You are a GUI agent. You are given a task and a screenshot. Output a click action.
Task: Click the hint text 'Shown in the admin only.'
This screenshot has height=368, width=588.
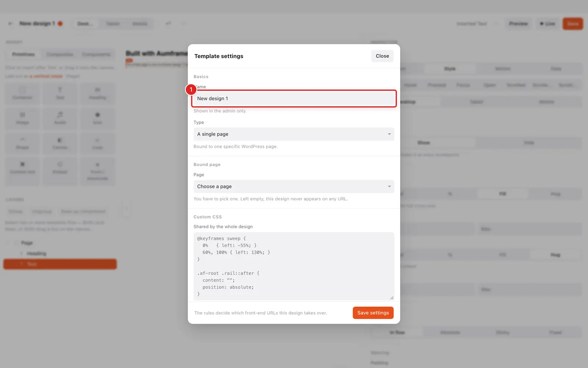220,111
